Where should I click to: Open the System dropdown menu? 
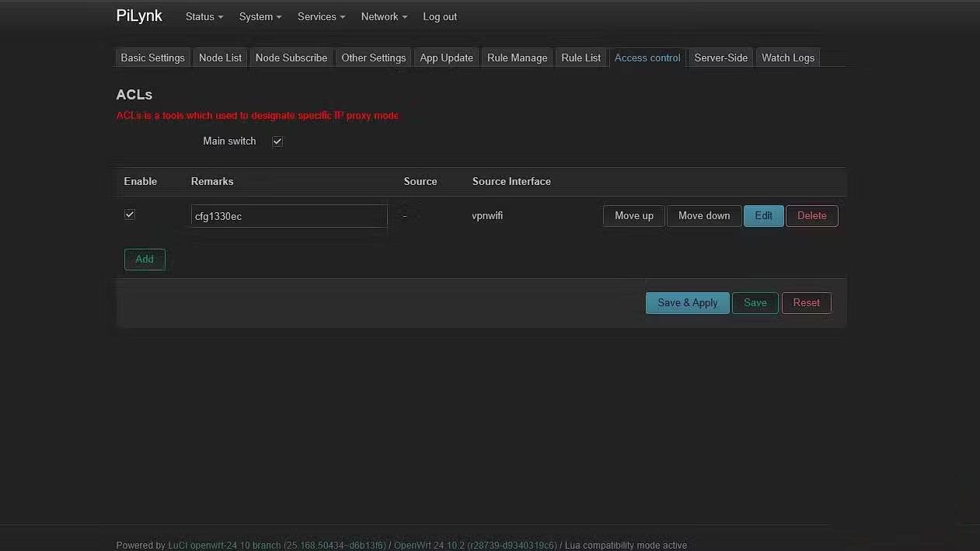click(x=260, y=16)
